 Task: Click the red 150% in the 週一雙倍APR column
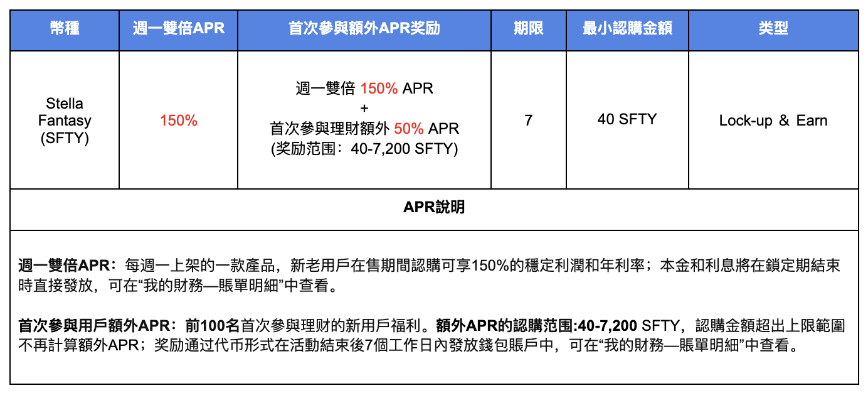pyautogui.click(x=178, y=121)
